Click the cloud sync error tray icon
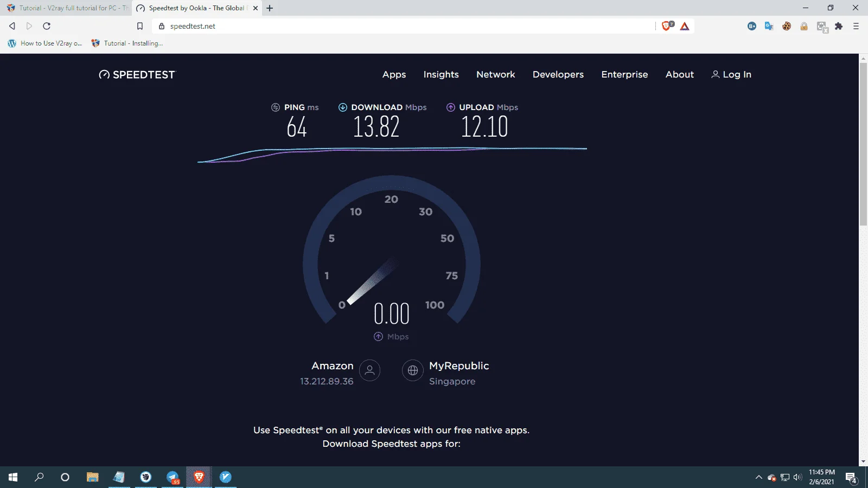Viewport: 868px width, 488px height. 771,477
